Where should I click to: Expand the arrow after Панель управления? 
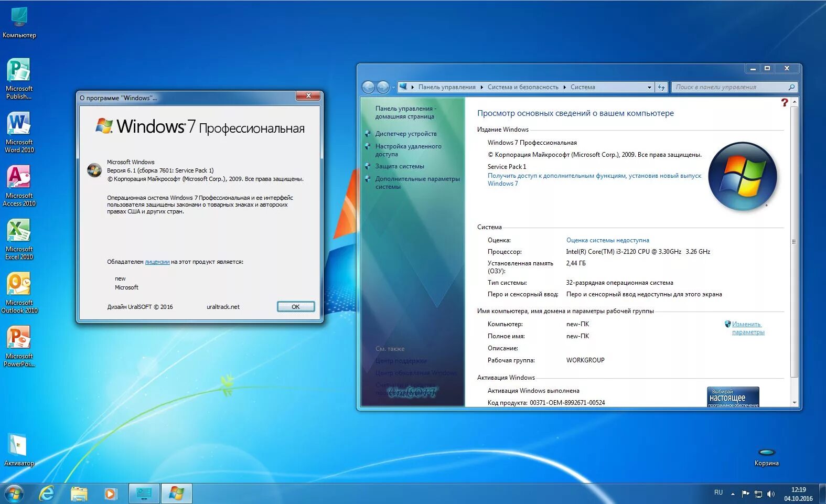click(x=481, y=87)
